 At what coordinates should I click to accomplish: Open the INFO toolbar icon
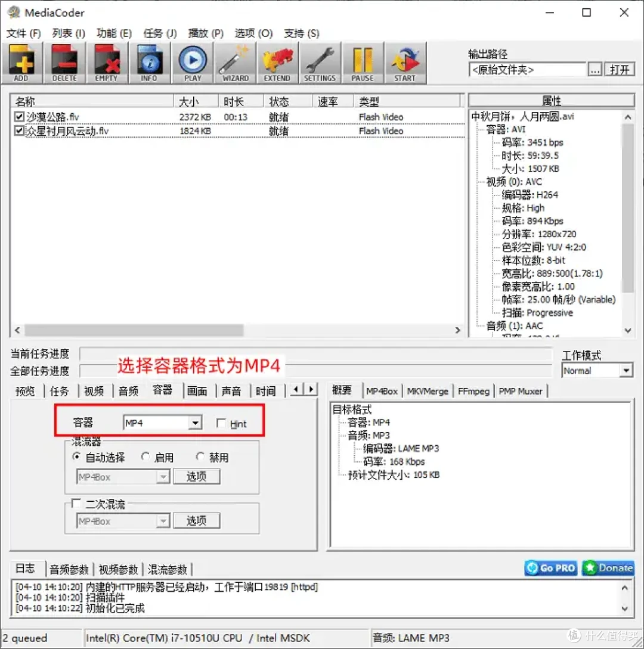tap(149, 63)
